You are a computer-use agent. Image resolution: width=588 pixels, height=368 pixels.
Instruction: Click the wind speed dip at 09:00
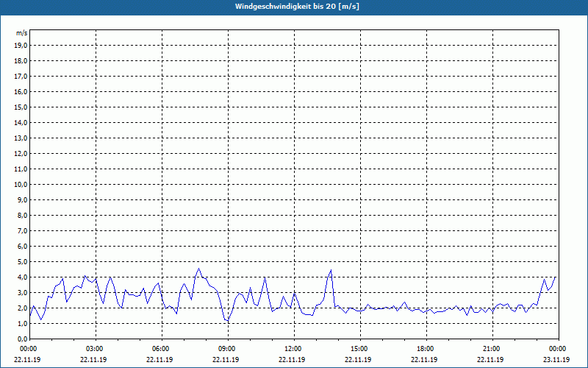(227, 321)
